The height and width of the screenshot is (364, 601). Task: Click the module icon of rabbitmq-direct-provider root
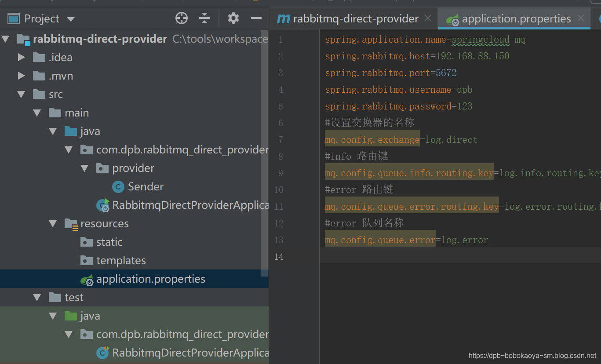click(23, 40)
